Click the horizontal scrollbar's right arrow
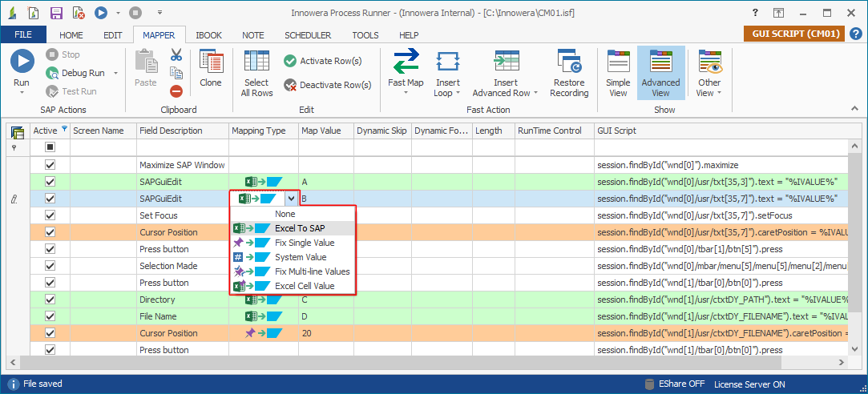This screenshot has width=868, height=394. coord(842,362)
